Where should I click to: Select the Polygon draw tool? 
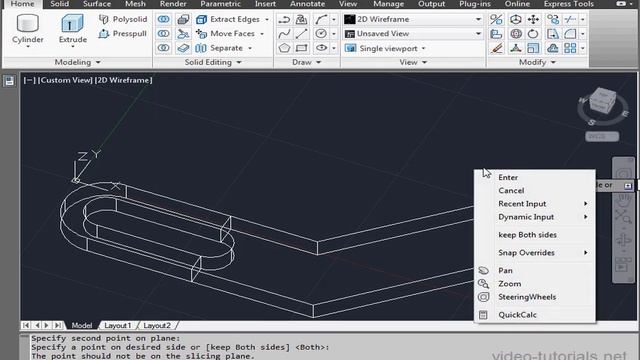click(x=284, y=48)
